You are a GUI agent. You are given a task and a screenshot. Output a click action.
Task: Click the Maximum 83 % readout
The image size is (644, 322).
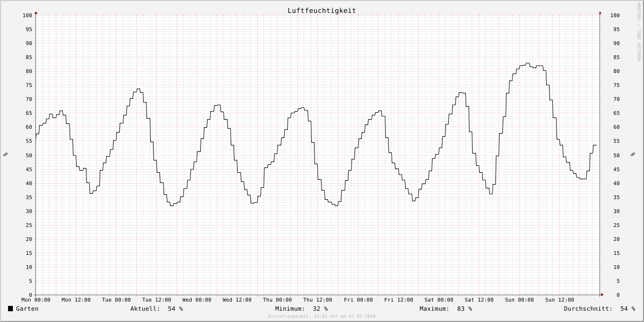point(446,309)
